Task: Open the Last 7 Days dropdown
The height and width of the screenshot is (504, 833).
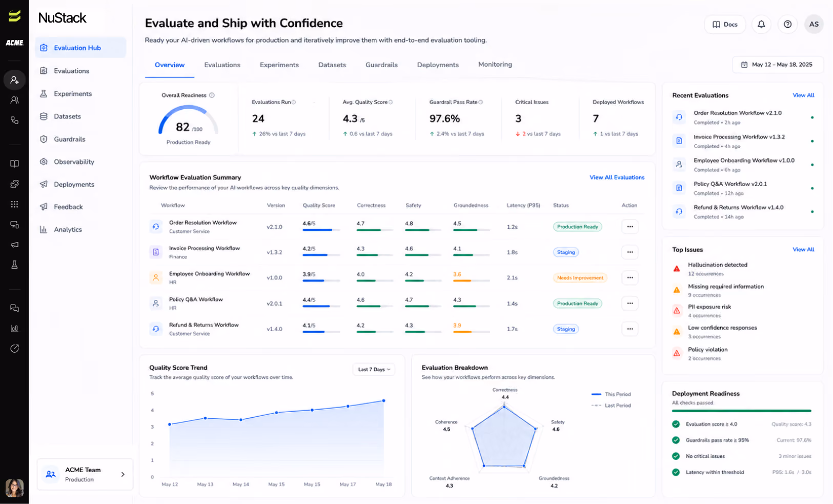Action: pyautogui.click(x=374, y=369)
